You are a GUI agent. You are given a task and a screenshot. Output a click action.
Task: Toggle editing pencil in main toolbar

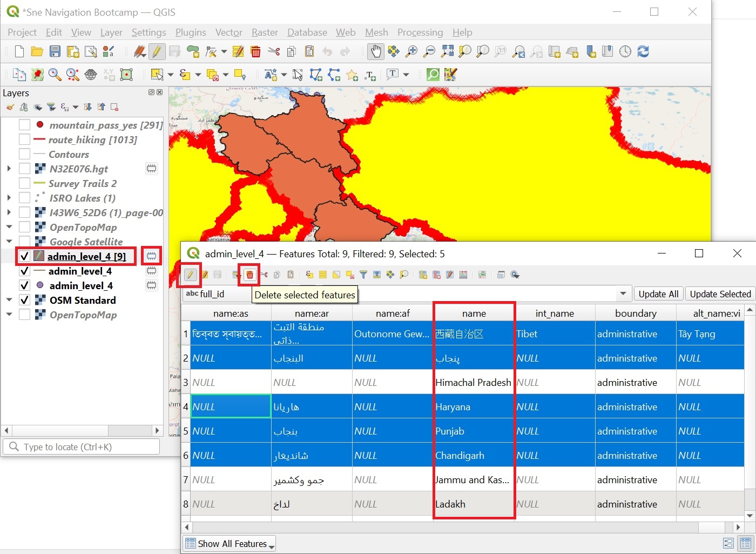tap(157, 52)
